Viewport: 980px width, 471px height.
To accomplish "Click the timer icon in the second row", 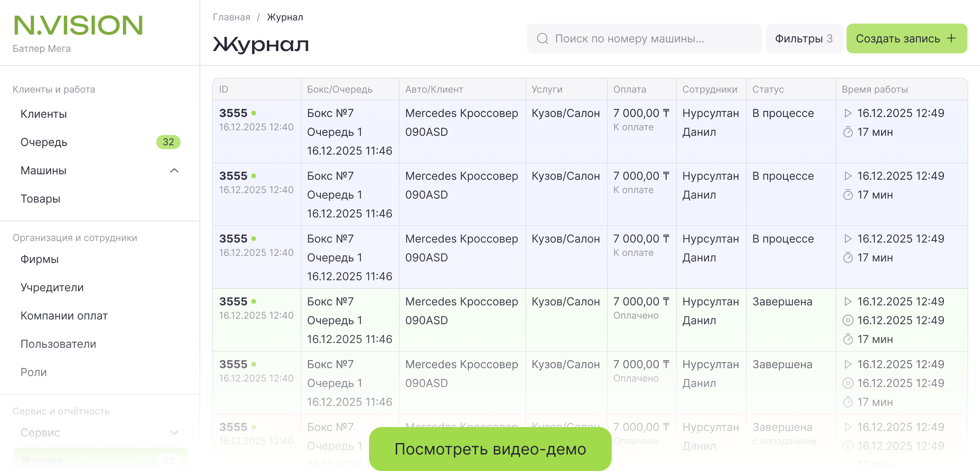I will [x=848, y=195].
